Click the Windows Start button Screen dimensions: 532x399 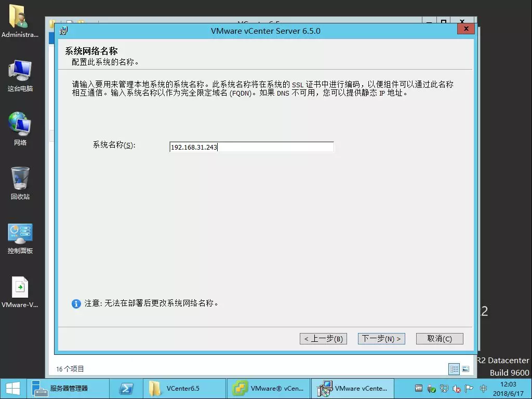pyautogui.click(x=13, y=389)
